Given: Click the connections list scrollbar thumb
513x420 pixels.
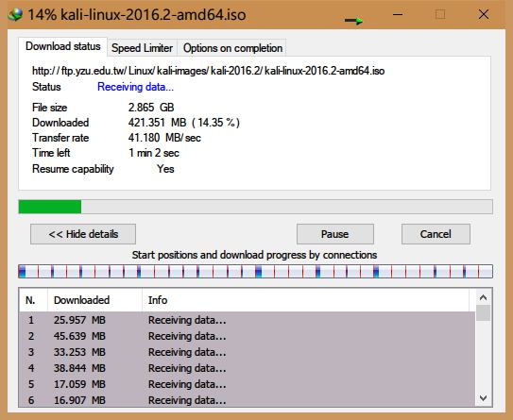Looking at the screenshot, I should (x=483, y=312).
